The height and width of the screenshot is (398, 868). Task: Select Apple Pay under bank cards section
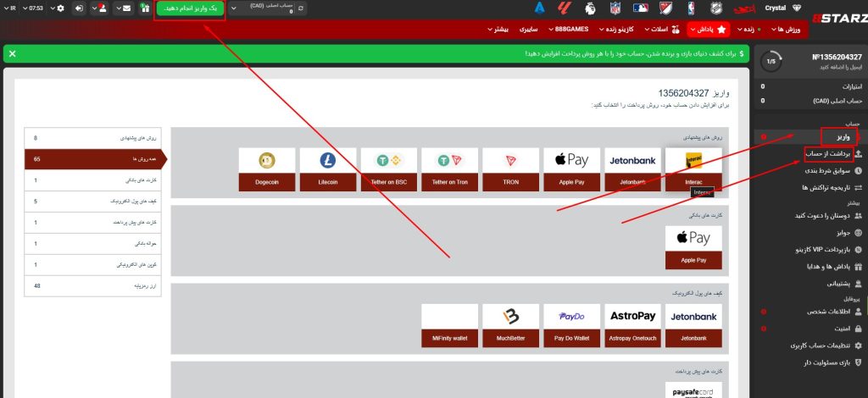[x=693, y=247]
